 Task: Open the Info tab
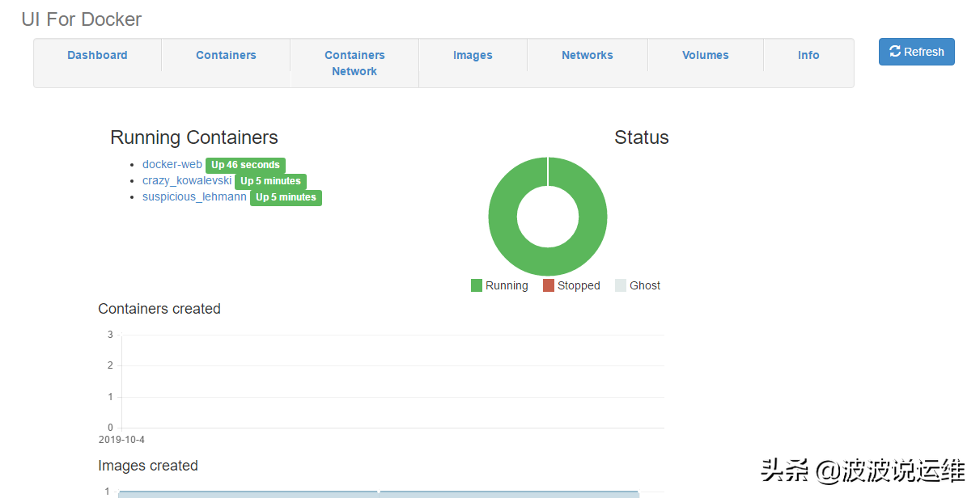(808, 55)
